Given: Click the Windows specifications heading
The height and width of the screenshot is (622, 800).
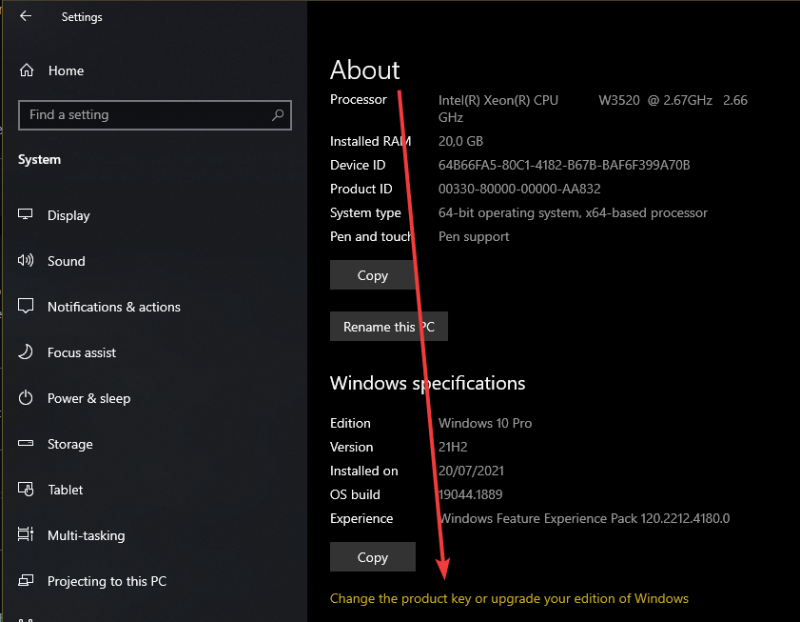Looking at the screenshot, I should (428, 383).
